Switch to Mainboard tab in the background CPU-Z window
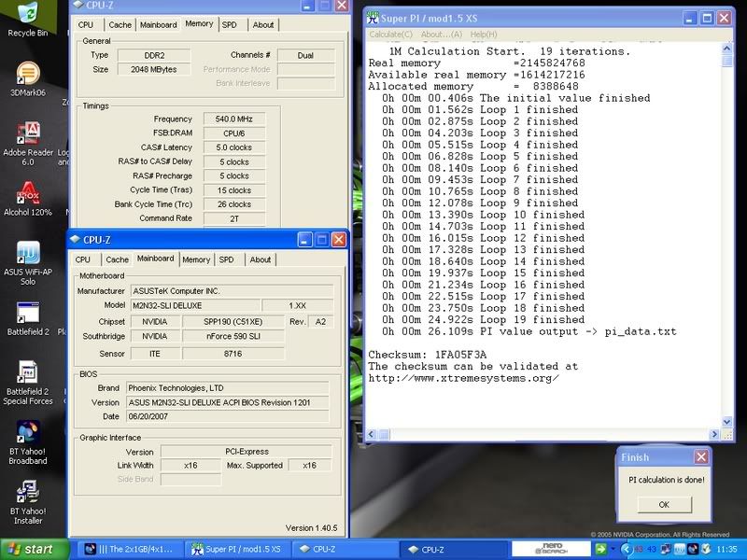Screen dimensions: 747x560 tap(158, 25)
